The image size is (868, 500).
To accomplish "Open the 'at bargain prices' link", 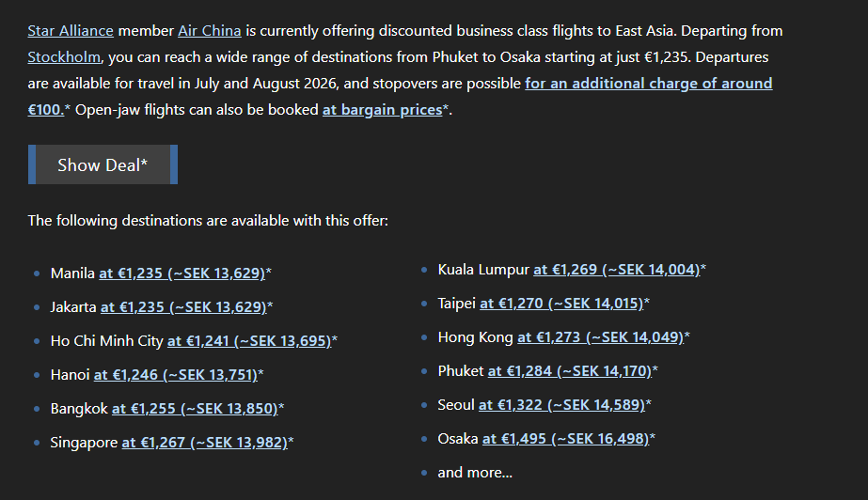I will 383,110.
